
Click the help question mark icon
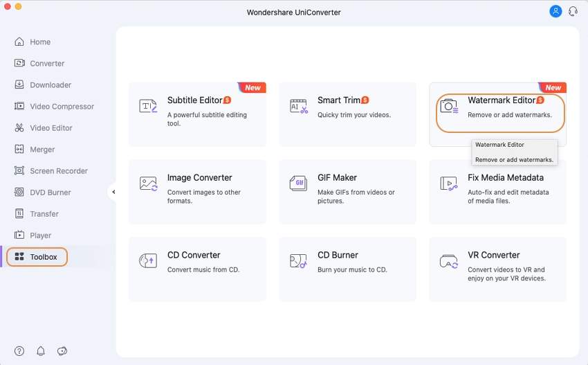click(x=19, y=351)
